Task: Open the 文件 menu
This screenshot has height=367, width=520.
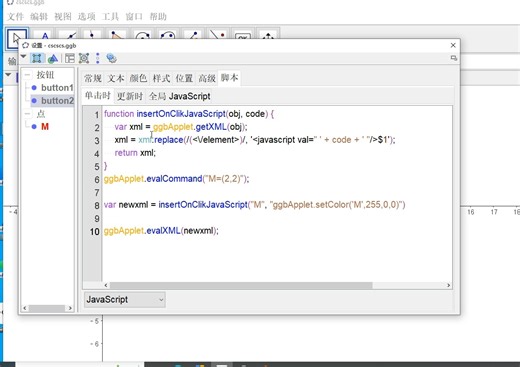Action: 15,16
